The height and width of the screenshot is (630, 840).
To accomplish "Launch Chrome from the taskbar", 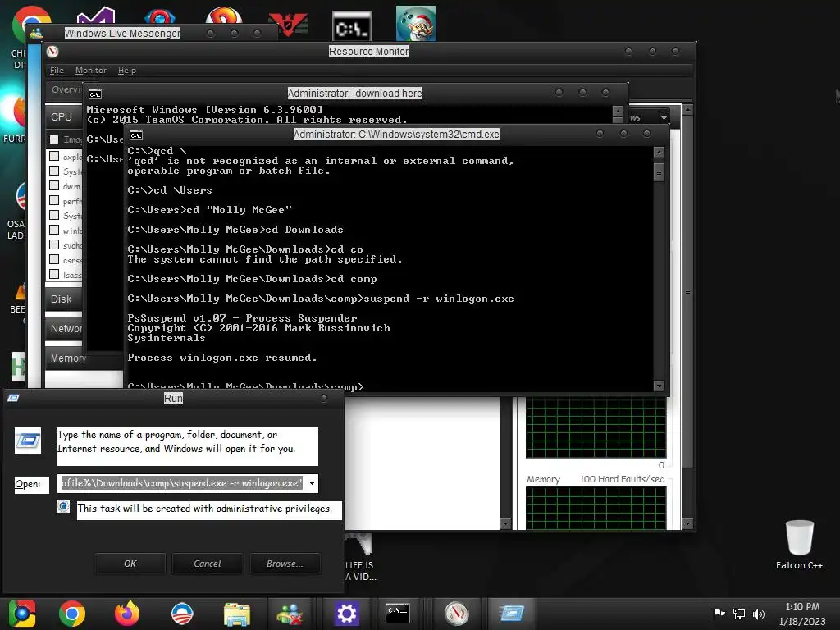I will [72, 614].
